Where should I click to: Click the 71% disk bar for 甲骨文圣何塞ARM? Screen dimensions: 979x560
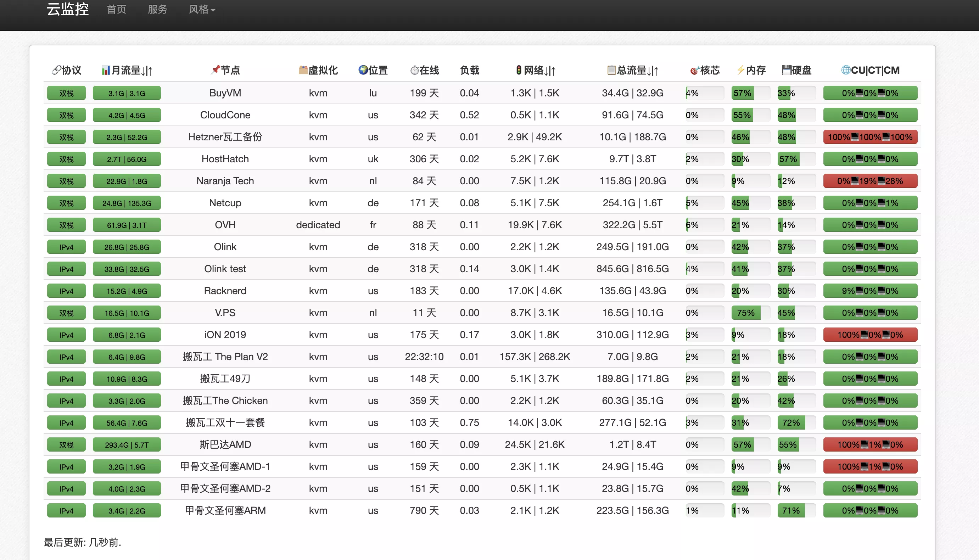(x=797, y=511)
